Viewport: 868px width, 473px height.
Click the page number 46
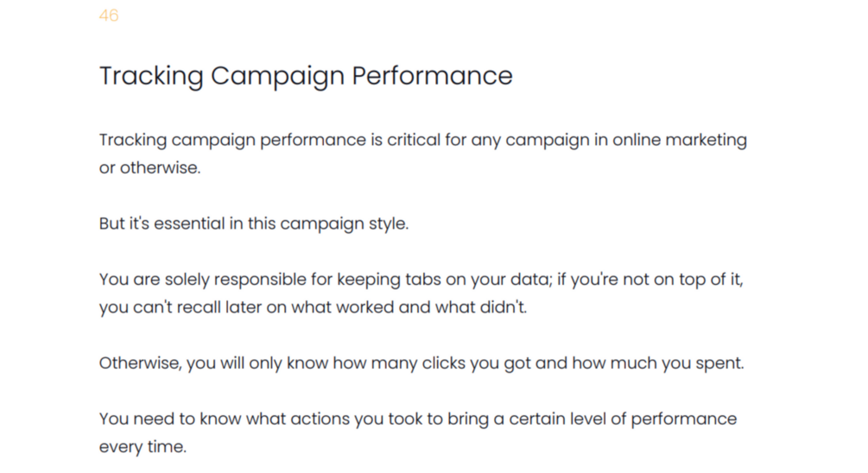[x=109, y=16]
